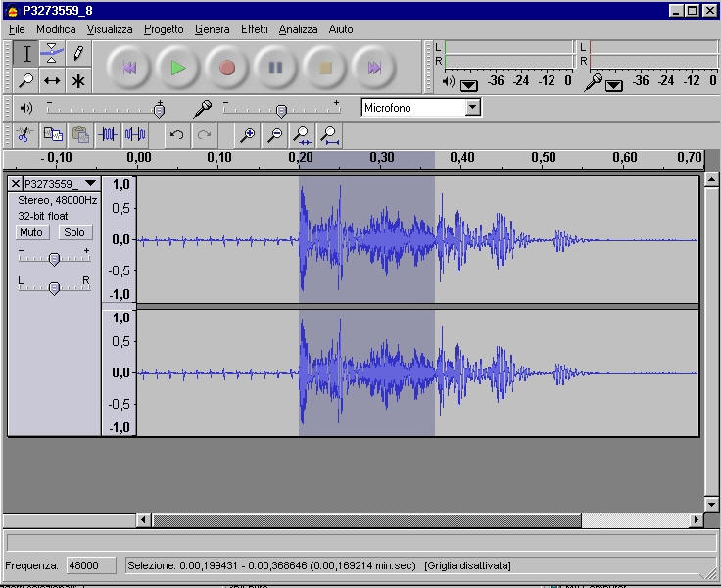Screen dimensions: 721x588
Task: Cut selection with the scissors icon
Action: pos(25,135)
